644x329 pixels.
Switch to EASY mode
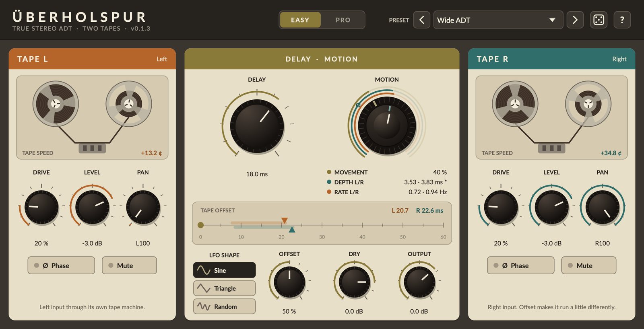point(300,20)
